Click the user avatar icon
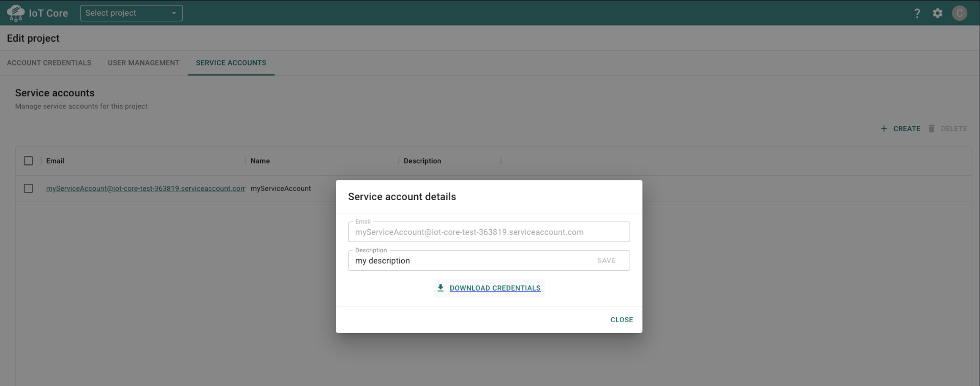This screenshot has width=980, height=386. pos(959,13)
